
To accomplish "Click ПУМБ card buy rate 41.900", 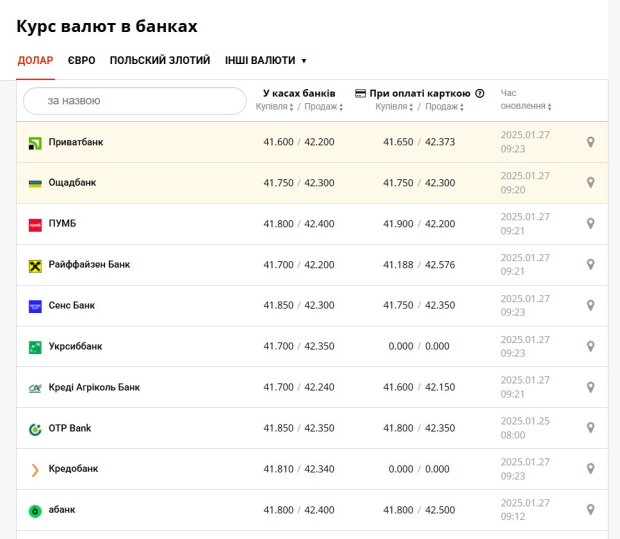I will (x=398, y=223).
